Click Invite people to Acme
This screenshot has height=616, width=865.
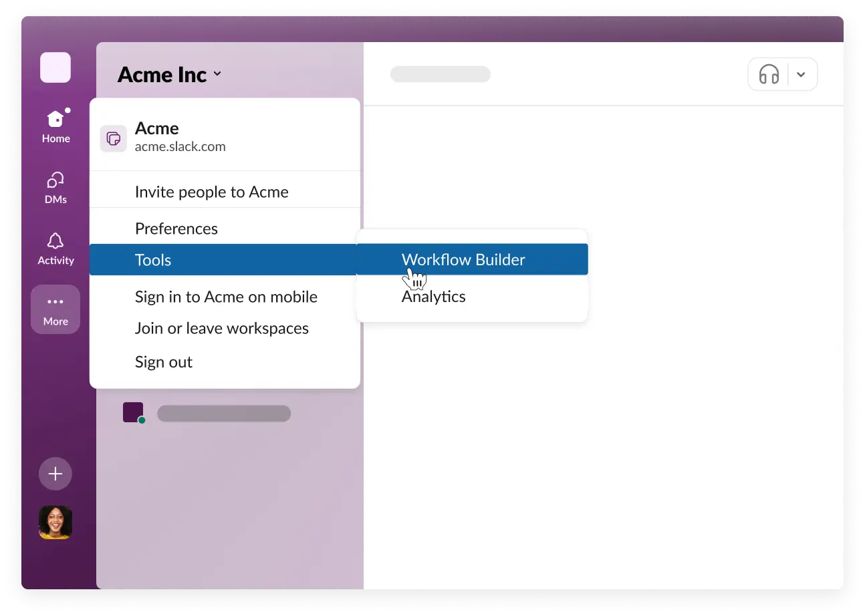pyautogui.click(x=211, y=192)
